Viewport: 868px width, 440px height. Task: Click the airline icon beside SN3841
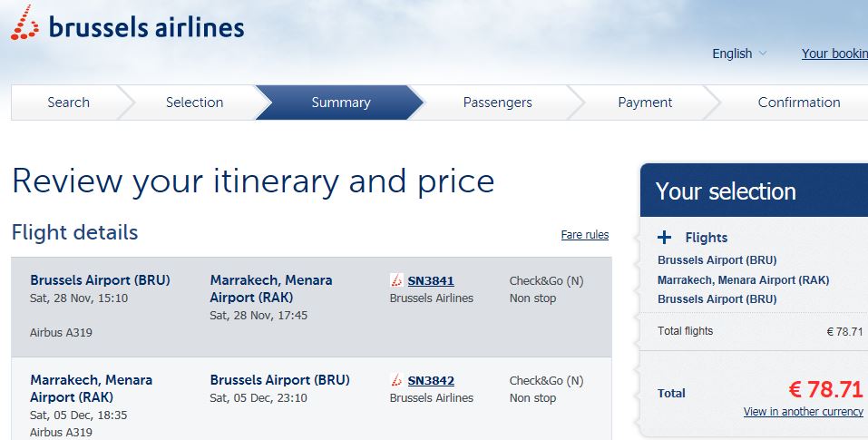pos(396,280)
